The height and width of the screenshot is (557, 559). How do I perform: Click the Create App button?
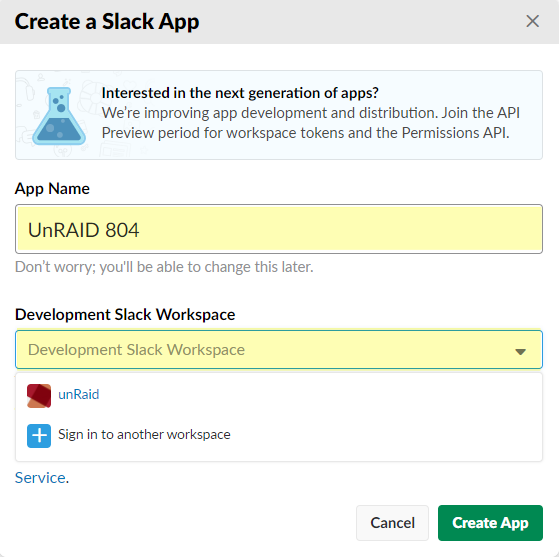click(490, 523)
